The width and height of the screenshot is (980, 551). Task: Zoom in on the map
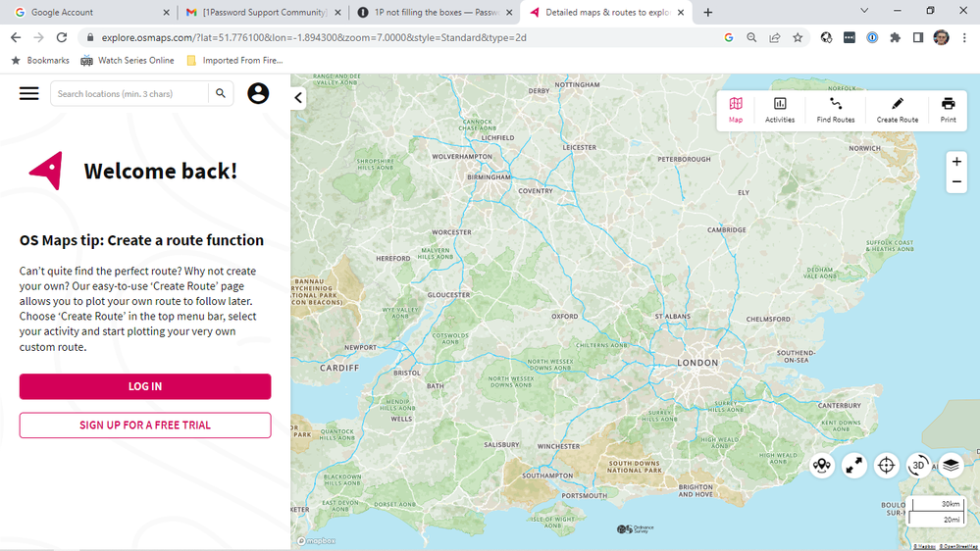tap(956, 162)
